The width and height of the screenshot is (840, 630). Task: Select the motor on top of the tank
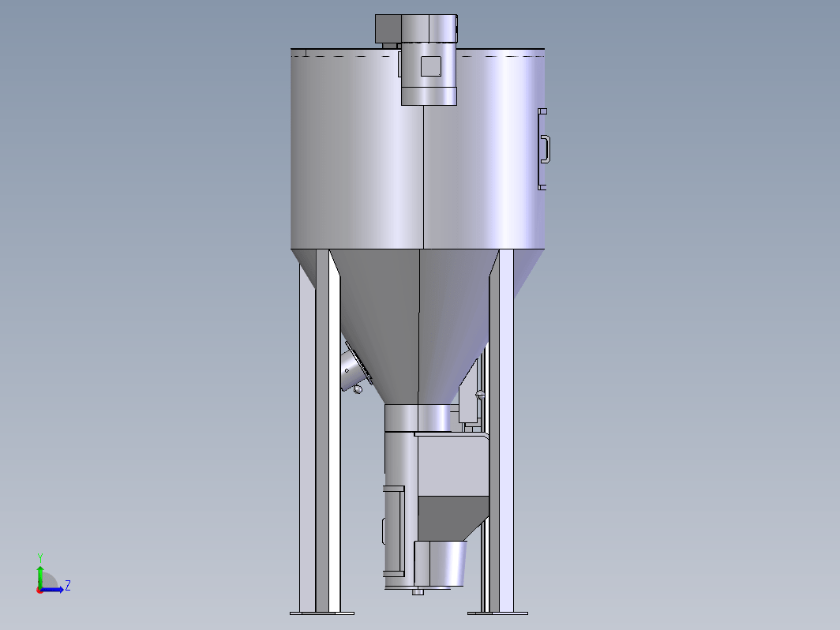point(429,60)
